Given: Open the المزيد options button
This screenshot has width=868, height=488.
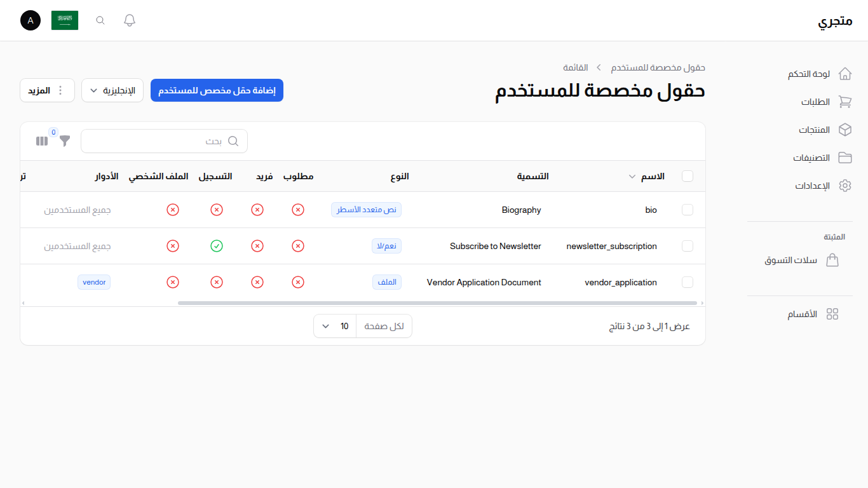Looking at the screenshot, I should click(x=47, y=90).
